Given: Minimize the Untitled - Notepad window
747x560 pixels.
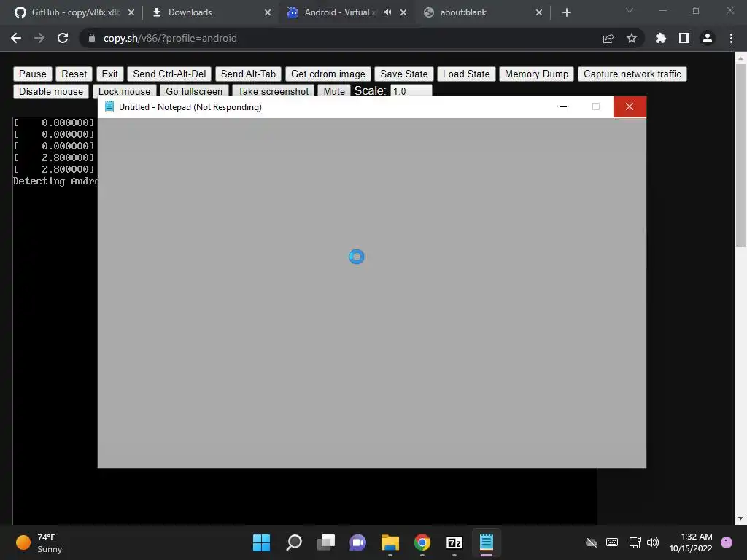Looking at the screenshot, I should coord(563,106).
